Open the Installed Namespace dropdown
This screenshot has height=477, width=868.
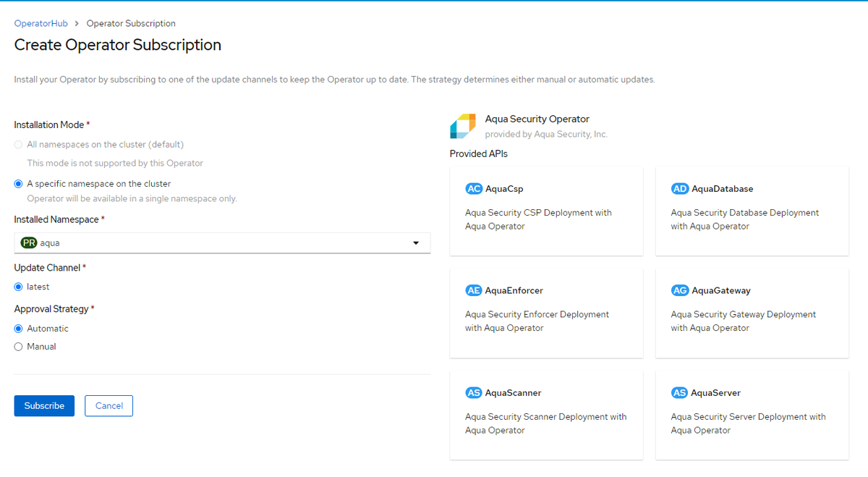(x=222, y=243)
